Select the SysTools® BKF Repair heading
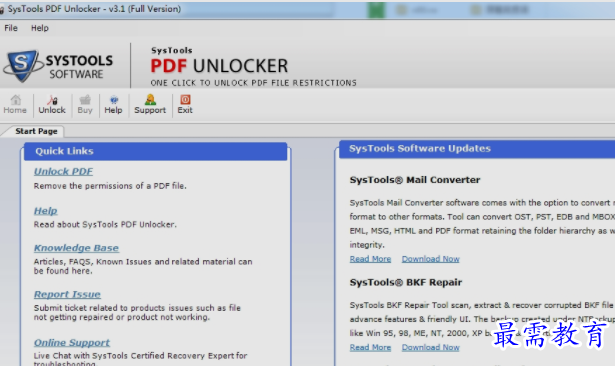The width and height of the screenshot is (615, 366). pos(406,282)
